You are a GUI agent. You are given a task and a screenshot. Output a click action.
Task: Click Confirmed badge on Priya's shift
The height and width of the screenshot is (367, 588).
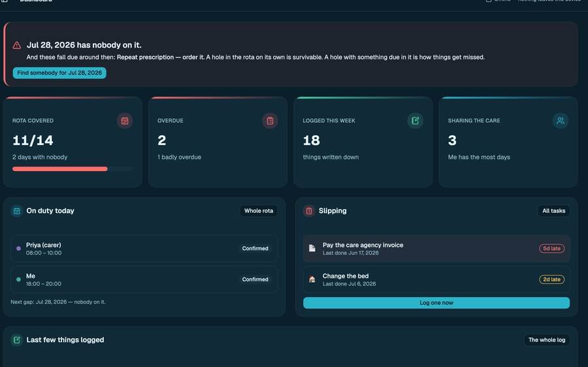tap(255, 249)
